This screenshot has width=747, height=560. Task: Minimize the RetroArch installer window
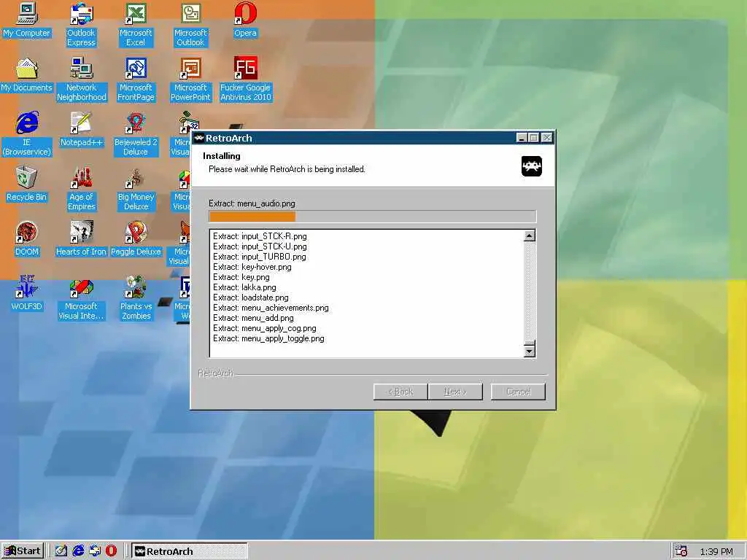[x=522, y=138]
